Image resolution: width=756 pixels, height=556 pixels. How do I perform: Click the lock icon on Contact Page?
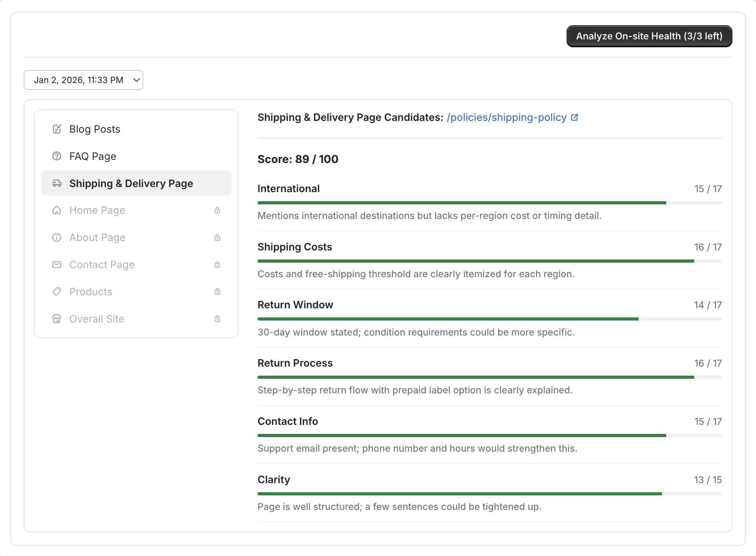[217, 265]
